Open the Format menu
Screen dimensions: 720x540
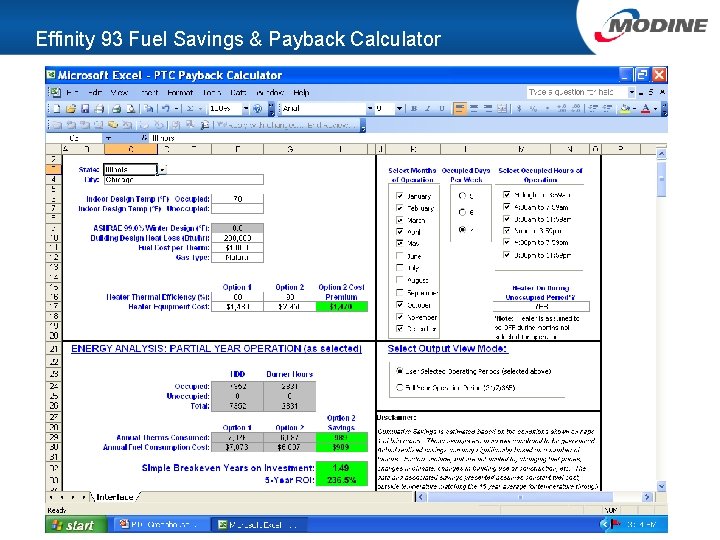[180, 92]
